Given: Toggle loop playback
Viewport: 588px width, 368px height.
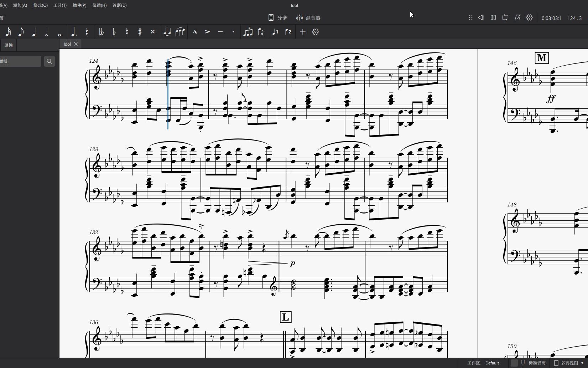Looking at the screenshot, I should pos(505,17).
